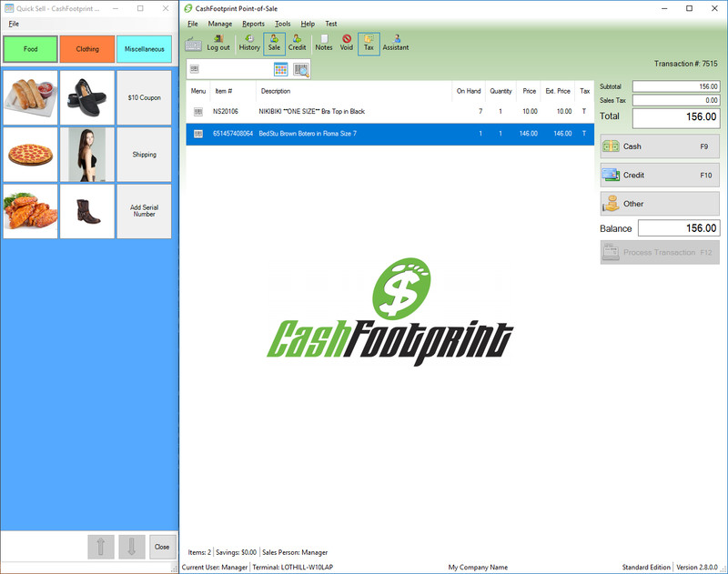The height and width of the screenshot is (574, 728).
Task: Add breadsticks item from Quick Sell
Action: (31, 97)
